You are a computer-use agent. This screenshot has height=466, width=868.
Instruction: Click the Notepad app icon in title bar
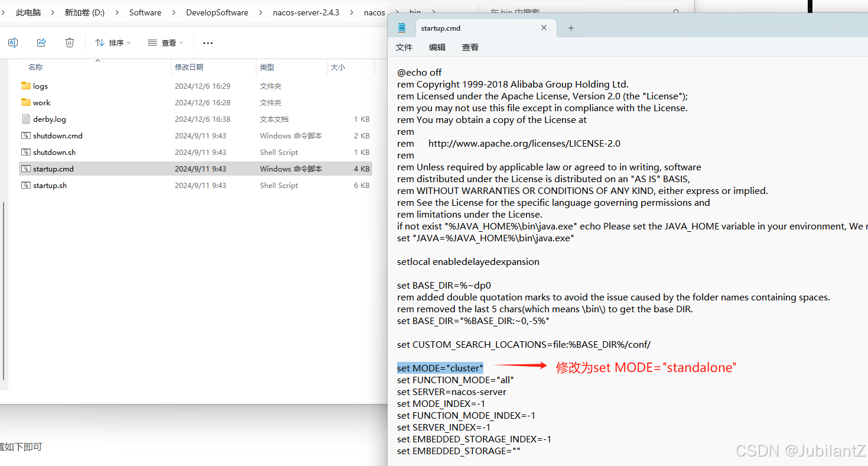401,27
